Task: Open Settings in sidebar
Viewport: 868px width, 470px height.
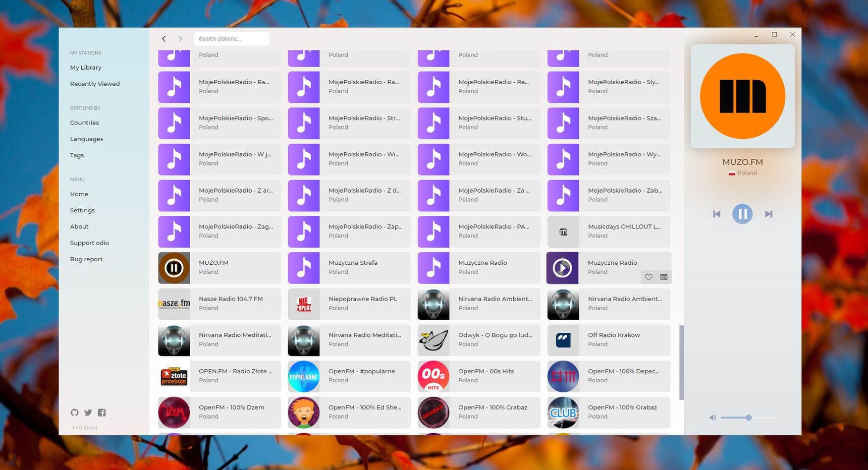Action: pyautogui.click(x=82, y=210)
